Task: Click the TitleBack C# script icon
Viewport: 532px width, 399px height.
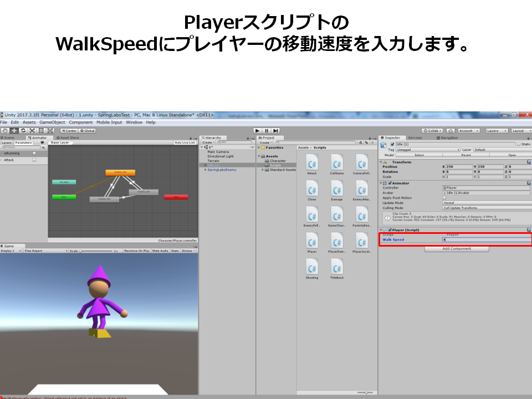Action: point(337,267)
